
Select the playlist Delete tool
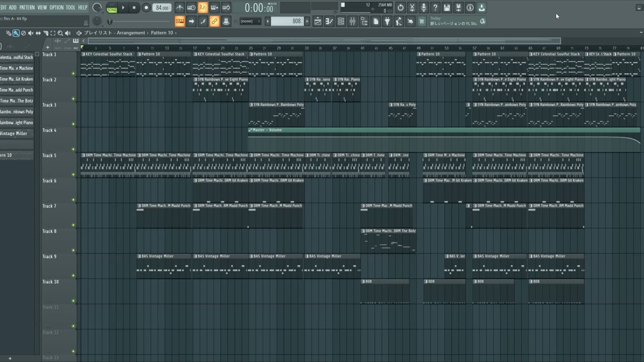[x=23, y=33]
